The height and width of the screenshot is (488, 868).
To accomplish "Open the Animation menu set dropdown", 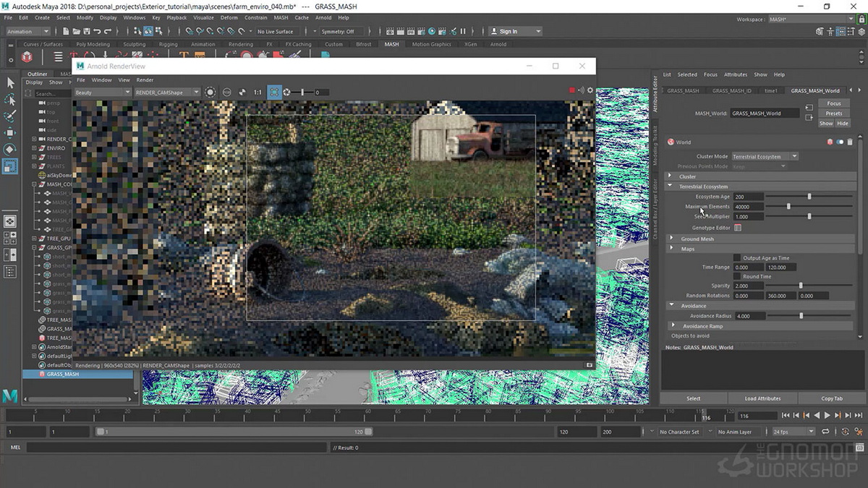I will coord(27,31).
